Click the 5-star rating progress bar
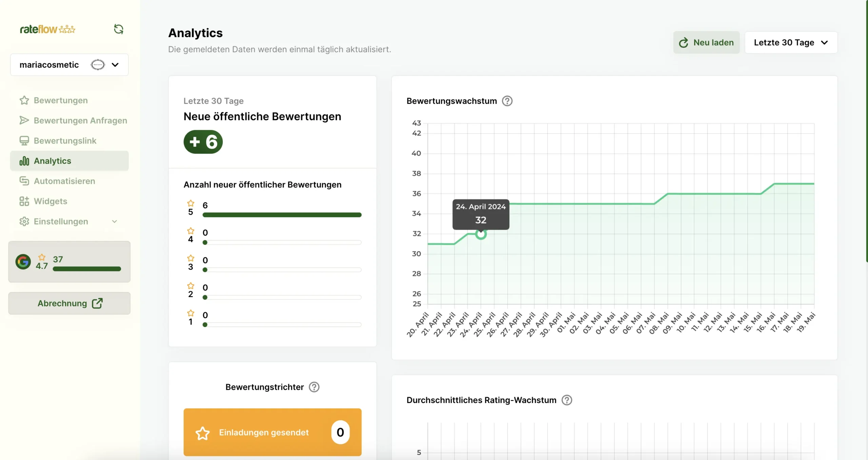The image size is (868, 460). pos(282,215)
